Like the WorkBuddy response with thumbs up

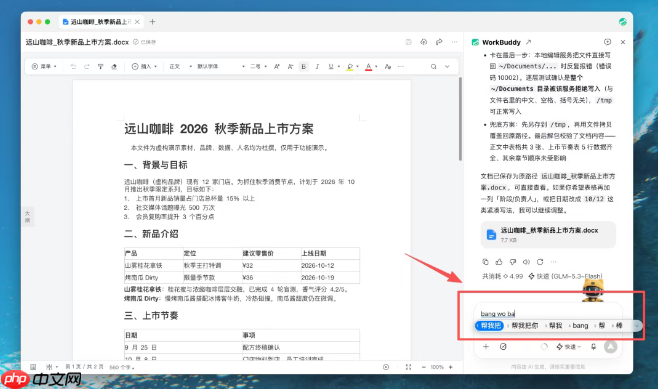pos(499,262)
